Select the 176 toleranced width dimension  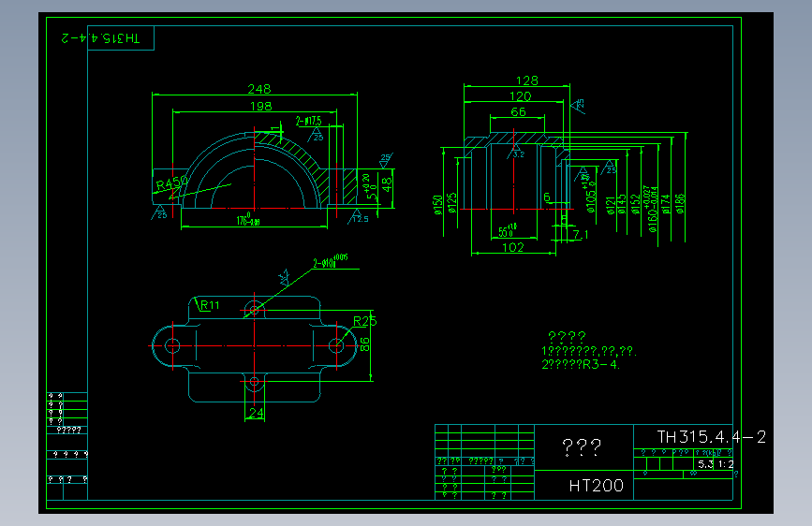248,220
